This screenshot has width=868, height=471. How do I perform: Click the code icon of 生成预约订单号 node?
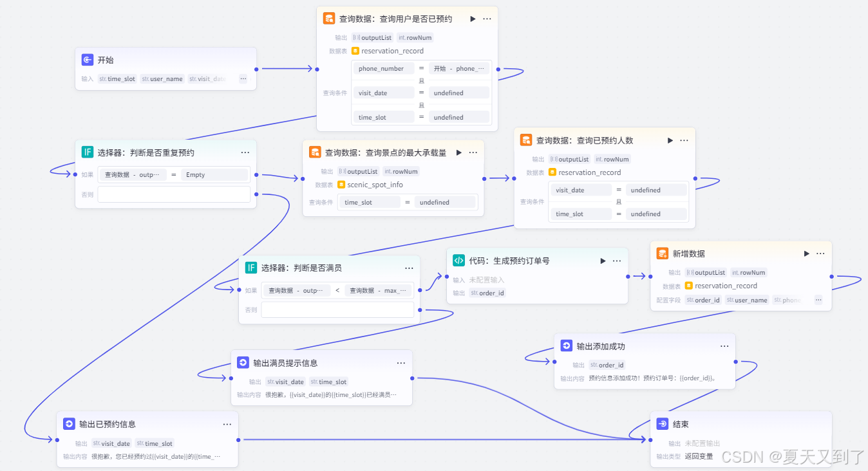click(458, 261)
